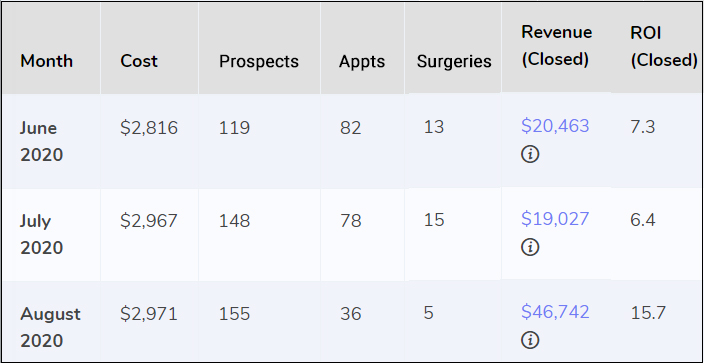
Task: Click the June 2020 row label
Action: coord(41,142)
